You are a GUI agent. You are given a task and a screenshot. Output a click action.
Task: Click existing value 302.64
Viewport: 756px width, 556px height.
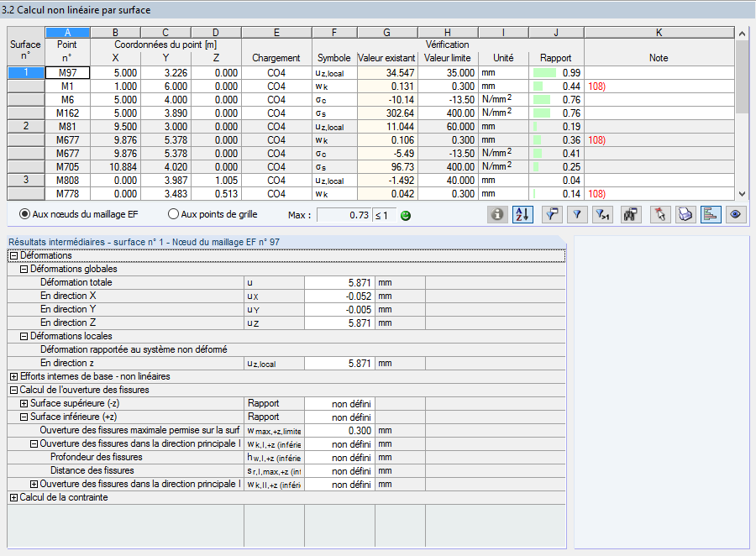(x=387, y=113)
